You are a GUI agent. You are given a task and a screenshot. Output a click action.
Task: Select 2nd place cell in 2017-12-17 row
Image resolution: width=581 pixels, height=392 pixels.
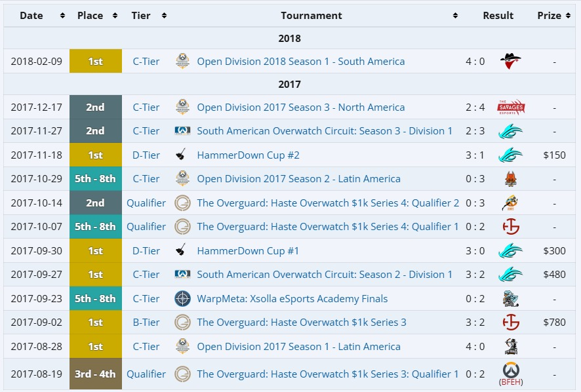[96, 107]
